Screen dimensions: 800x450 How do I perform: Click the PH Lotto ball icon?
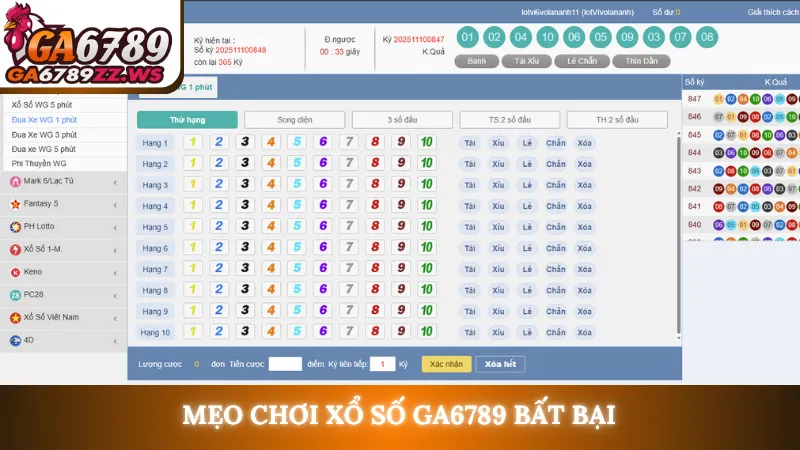(x=15, y=227)
